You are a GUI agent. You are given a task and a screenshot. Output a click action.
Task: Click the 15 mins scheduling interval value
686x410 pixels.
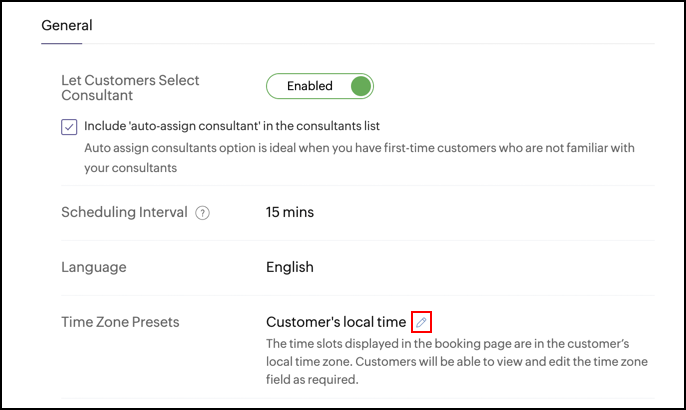(x=290, y=212)
